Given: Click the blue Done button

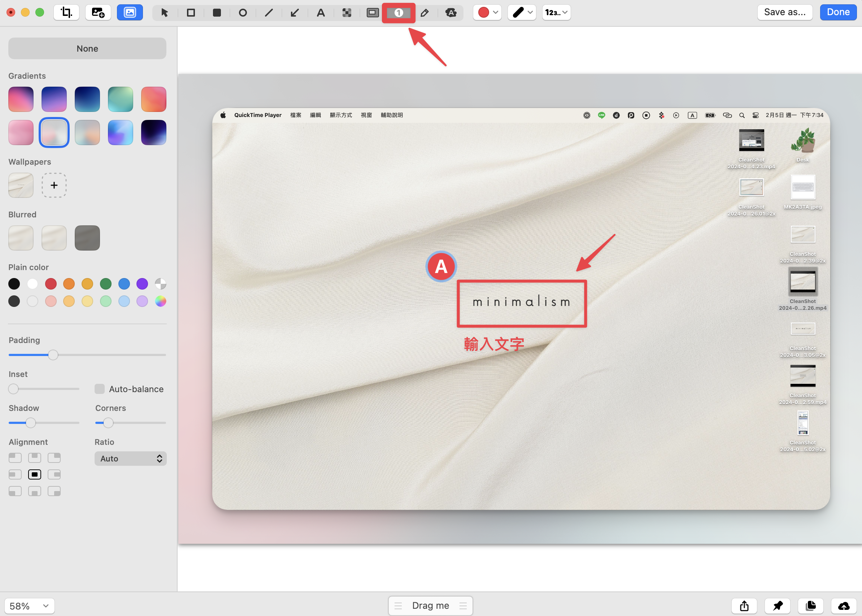Looking at the screenshot, I should click(838, 12).
